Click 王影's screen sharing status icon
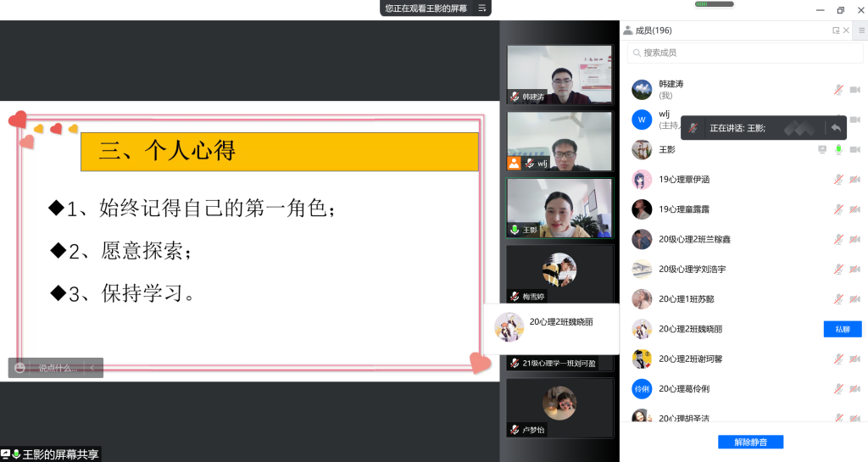868x462 pixels. coord(821,150)
